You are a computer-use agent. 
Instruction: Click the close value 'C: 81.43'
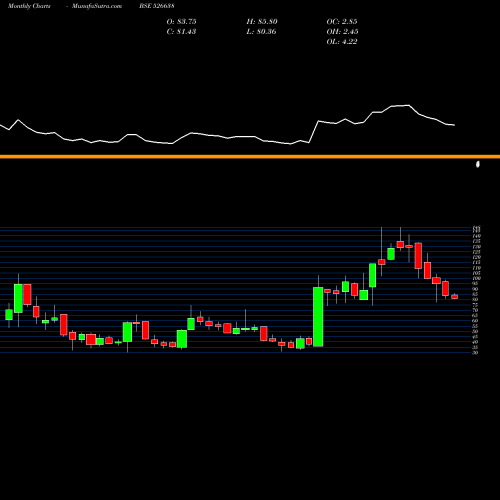point(181,32)
